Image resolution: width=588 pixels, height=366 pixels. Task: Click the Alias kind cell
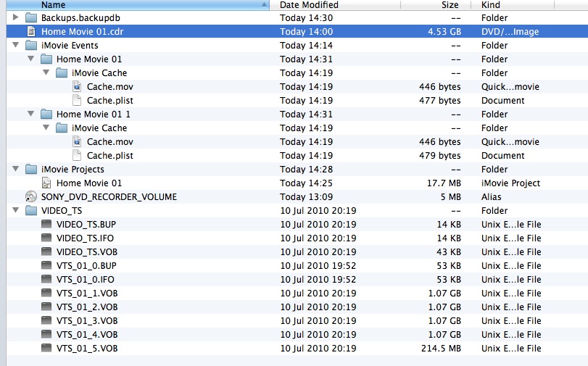[x=492, y=197]
